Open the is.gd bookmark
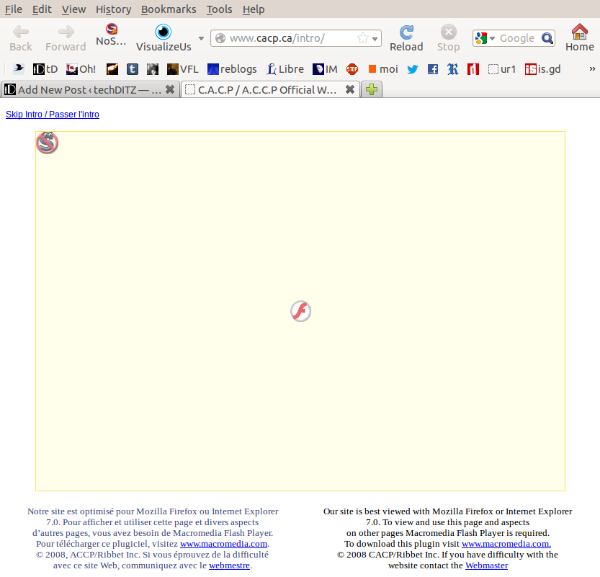Image resolution: width=600 pixels, height=577 pixels. (x=543, y=69)
